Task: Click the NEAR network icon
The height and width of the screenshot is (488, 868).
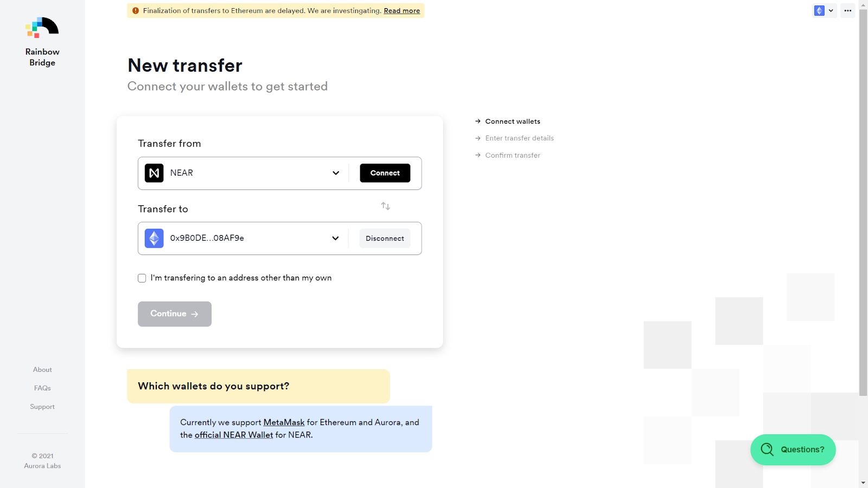Action: click(154, 173)
